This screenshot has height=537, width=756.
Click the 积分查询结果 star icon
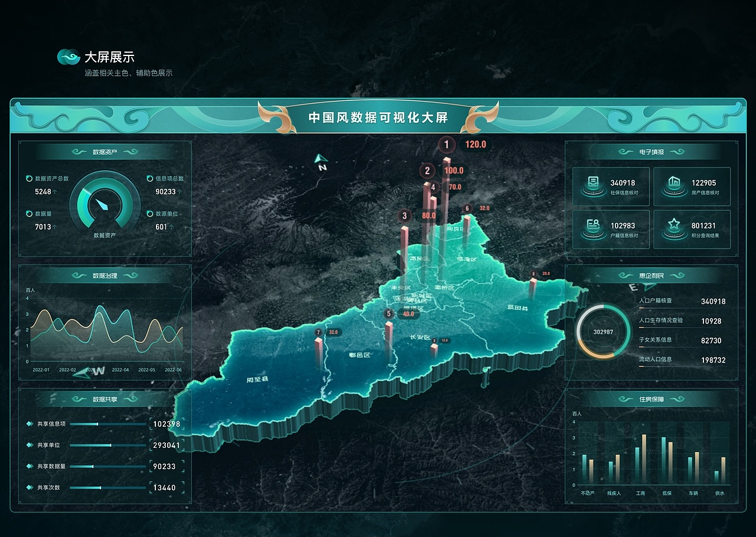(x=673, y=228)
